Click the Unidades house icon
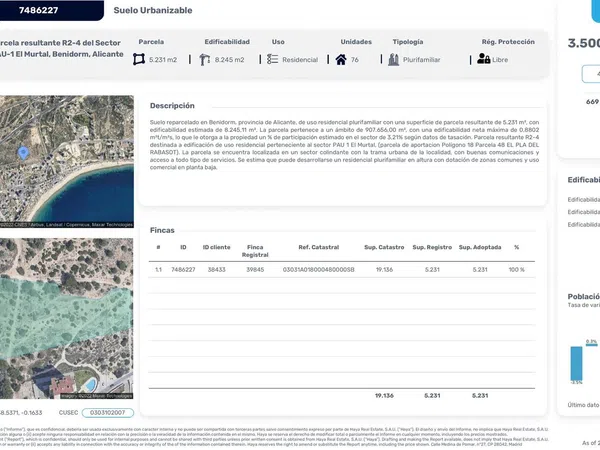 (x=341, y=60)
